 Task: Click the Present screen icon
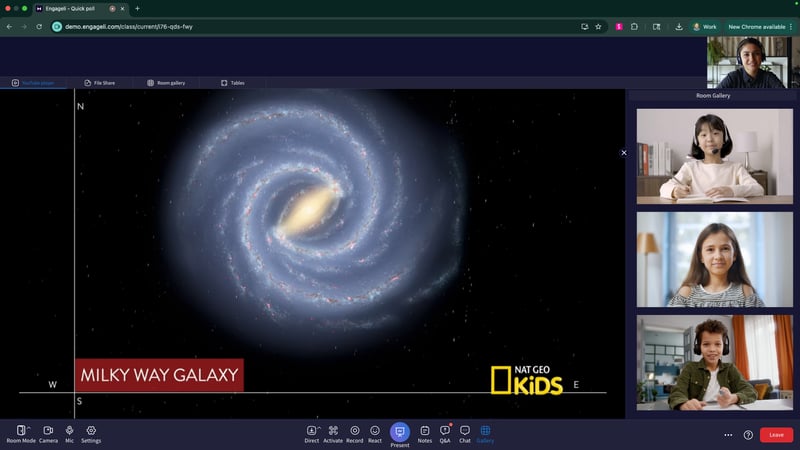pyautogui.click(x=400, y=431)
